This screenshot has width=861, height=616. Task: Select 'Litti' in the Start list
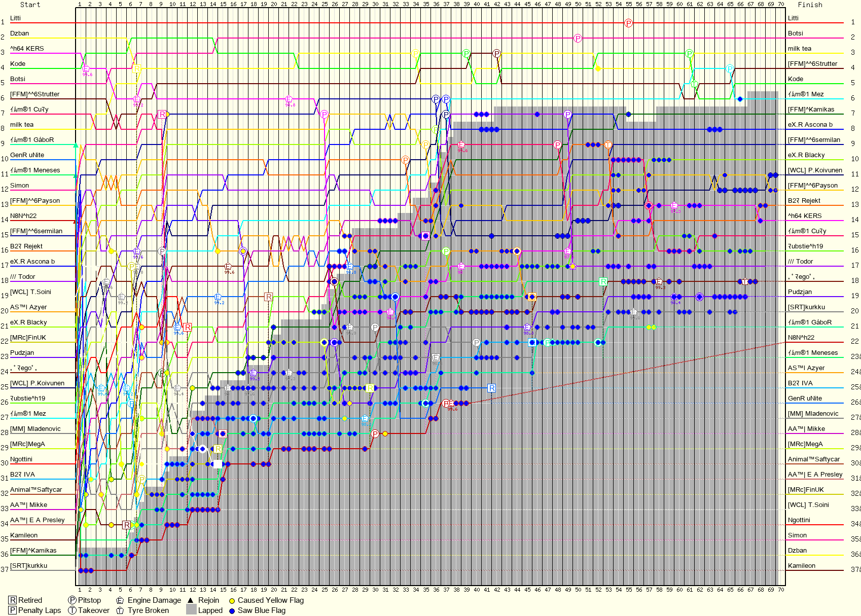(x=15, y=18)
